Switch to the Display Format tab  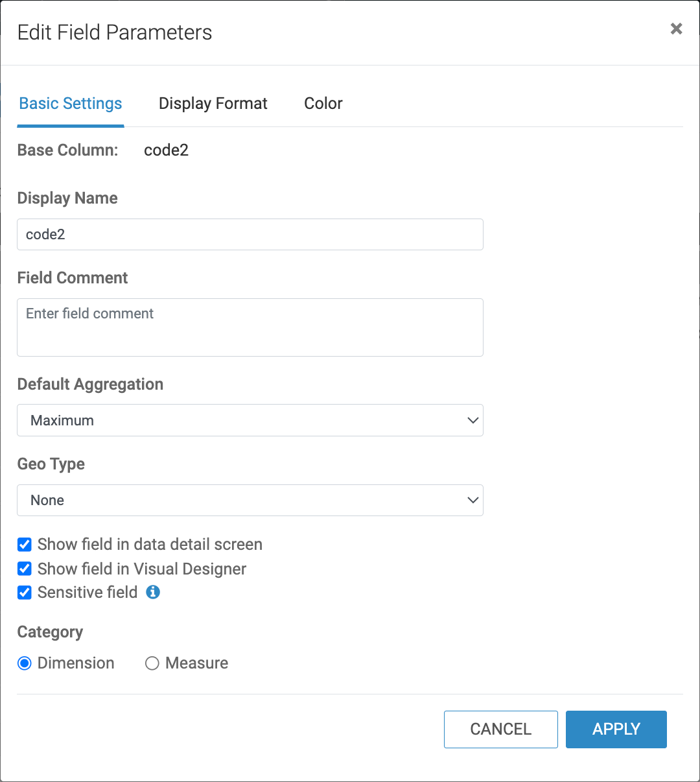[213, 104]
